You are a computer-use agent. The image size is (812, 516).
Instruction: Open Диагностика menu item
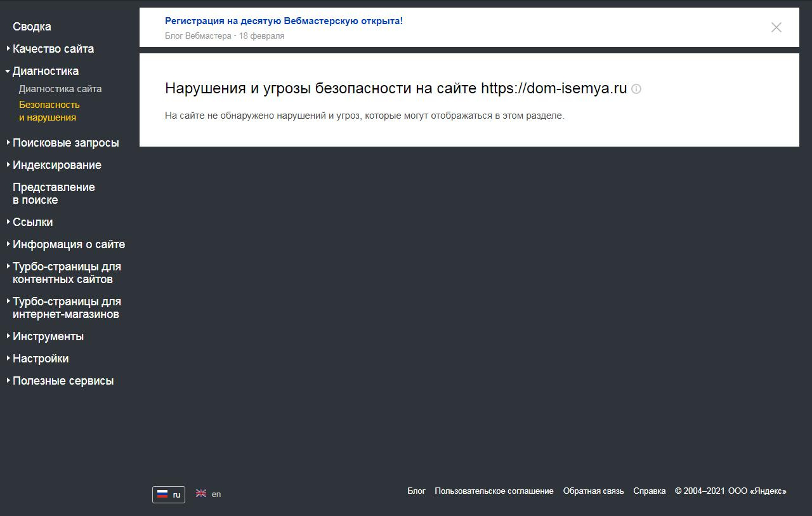(x=46, y=71)
